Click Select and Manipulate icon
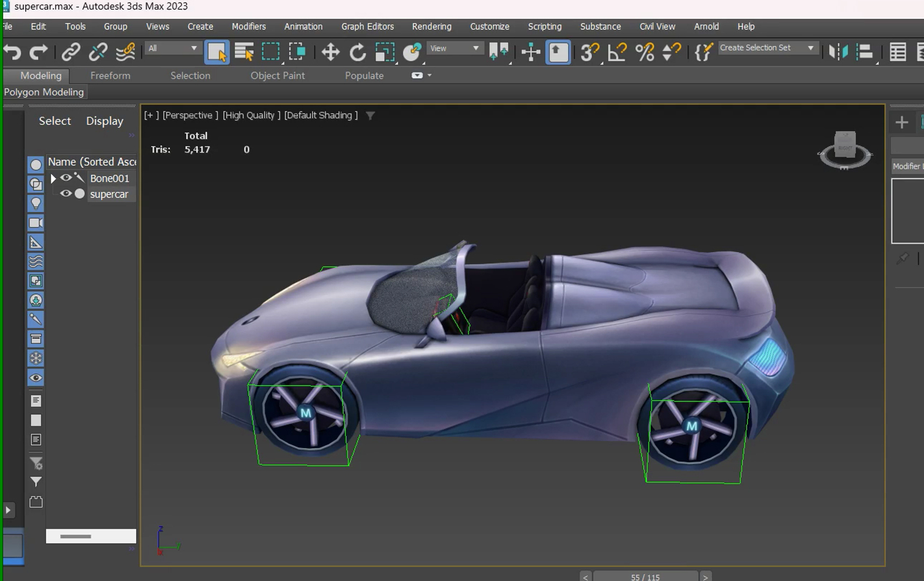 [530, 52]
